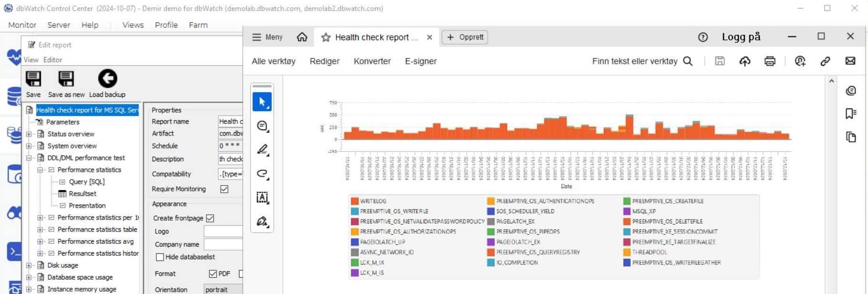
Task: Open the terminal console sidebar icon
Action: pyautogui.click(x=14, y=252)
